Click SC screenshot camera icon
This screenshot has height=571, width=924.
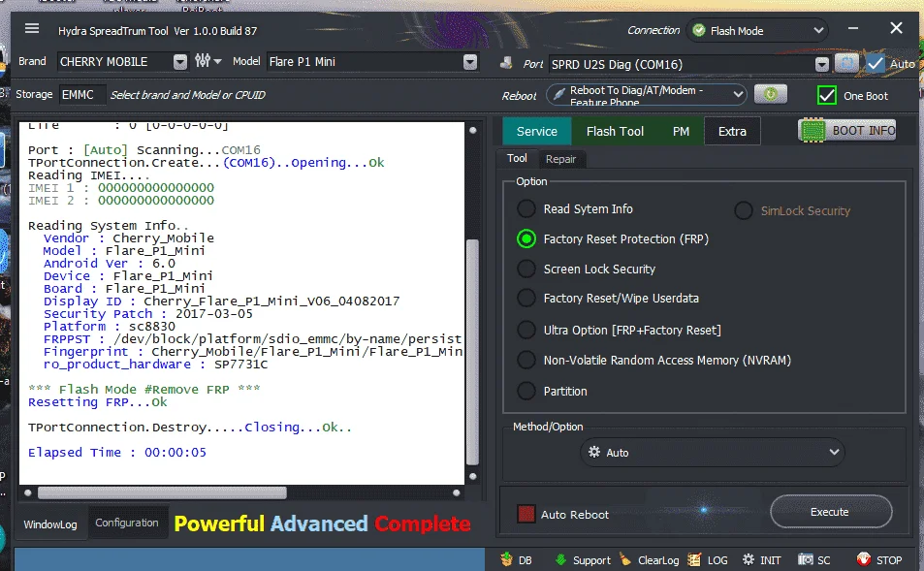tap(805, 559)
